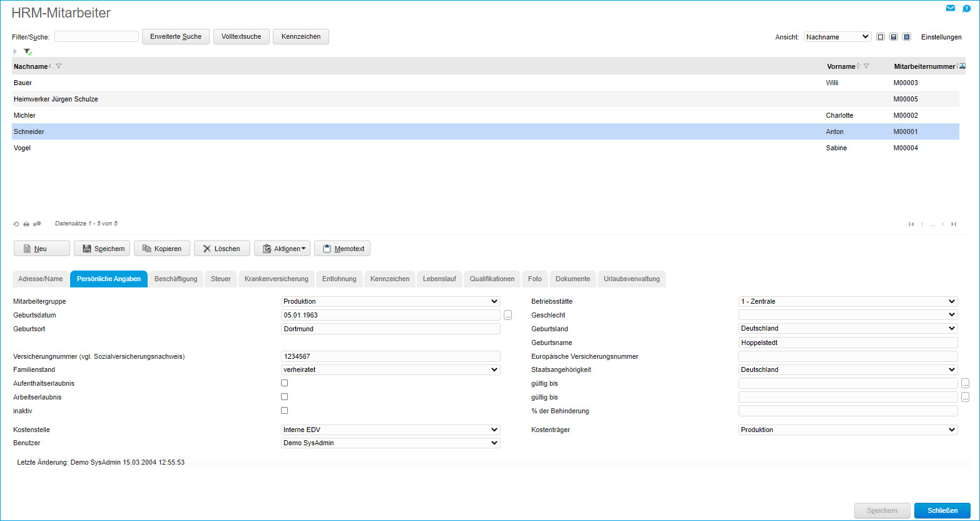
Task: Select the half-filled split layout icon
Action: coord(894,37)
